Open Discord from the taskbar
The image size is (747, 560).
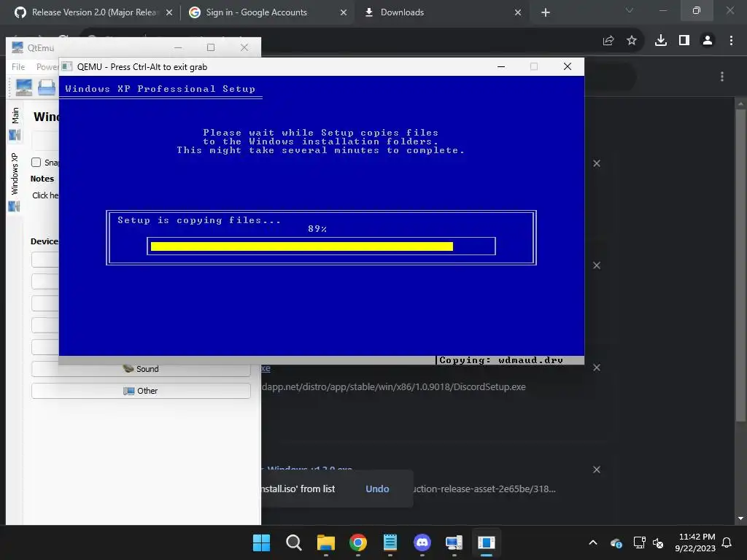422,542
